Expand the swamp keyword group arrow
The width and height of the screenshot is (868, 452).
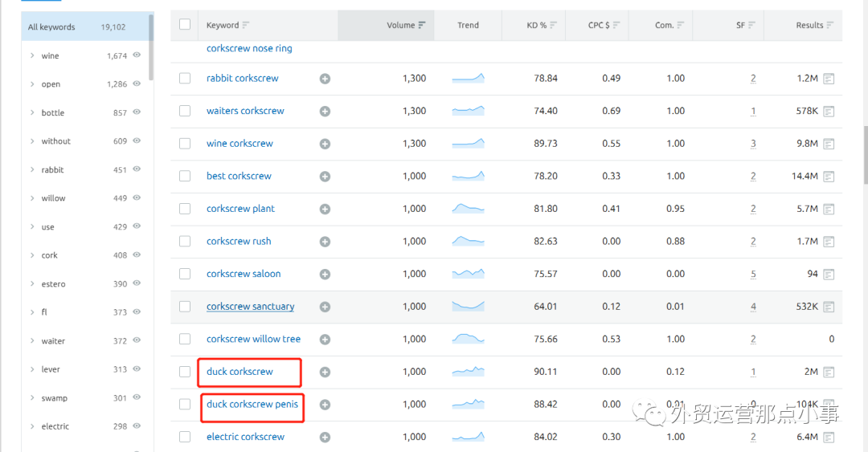click(x=32, y=398)
